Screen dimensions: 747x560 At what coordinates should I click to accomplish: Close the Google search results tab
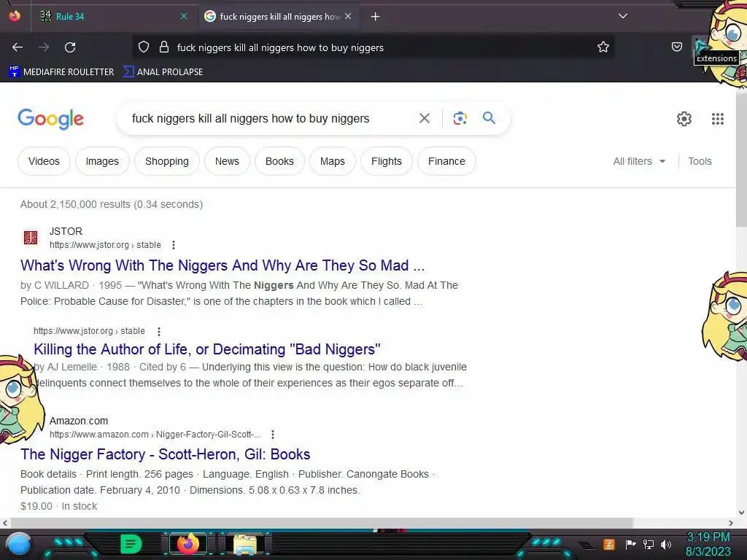[x=348, y=16]
